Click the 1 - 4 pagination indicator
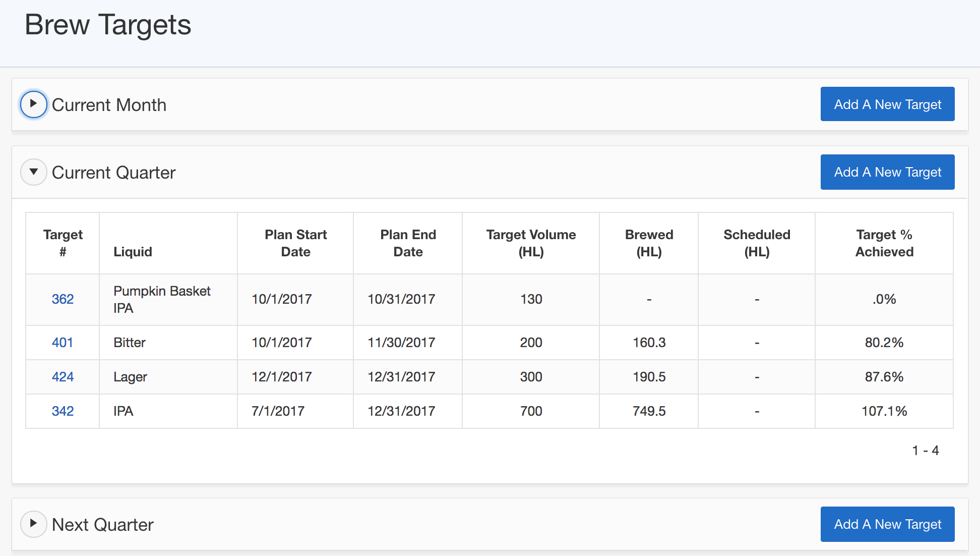Viewport: 980px width, 556px height. pyautogui.click(x=925, y=451)
